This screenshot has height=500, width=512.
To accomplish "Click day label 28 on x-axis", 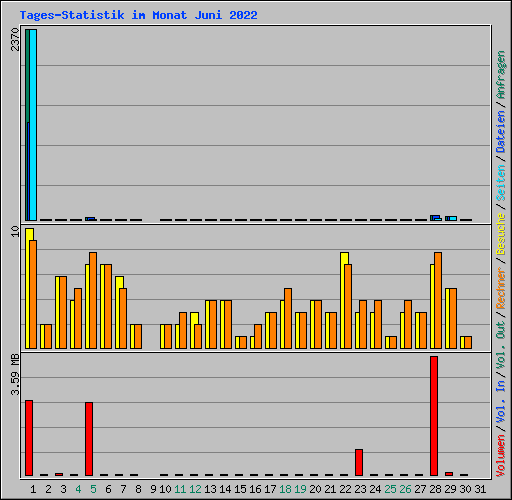I will point(435,489).
